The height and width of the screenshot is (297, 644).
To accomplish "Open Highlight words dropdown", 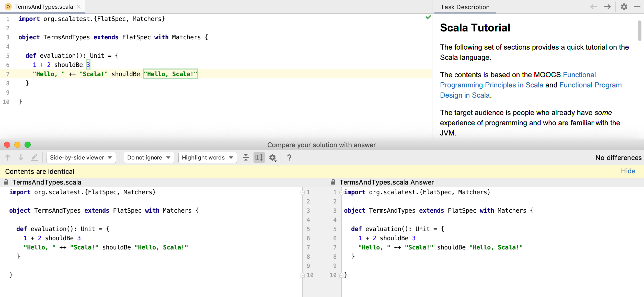I will (x=208, y=157).
